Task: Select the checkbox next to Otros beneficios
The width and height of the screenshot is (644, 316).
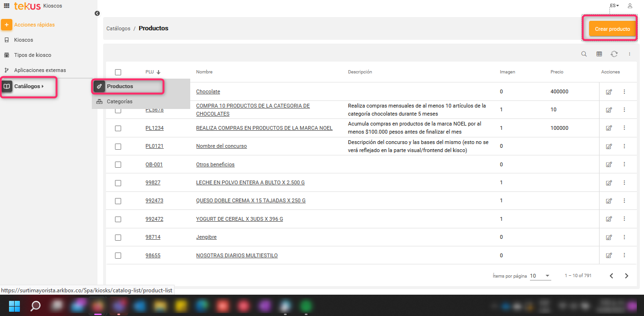Action: (118, 164)
